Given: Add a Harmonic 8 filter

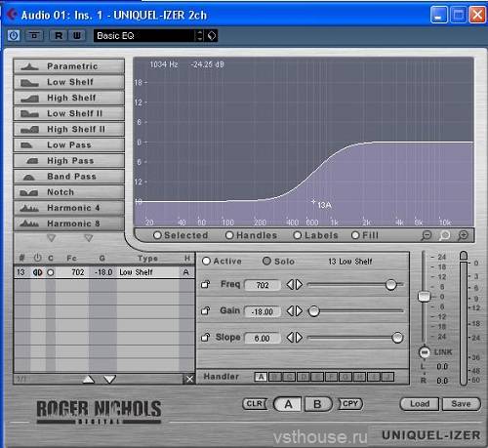Looking at the screenshot, I should [x=69, y=224].
